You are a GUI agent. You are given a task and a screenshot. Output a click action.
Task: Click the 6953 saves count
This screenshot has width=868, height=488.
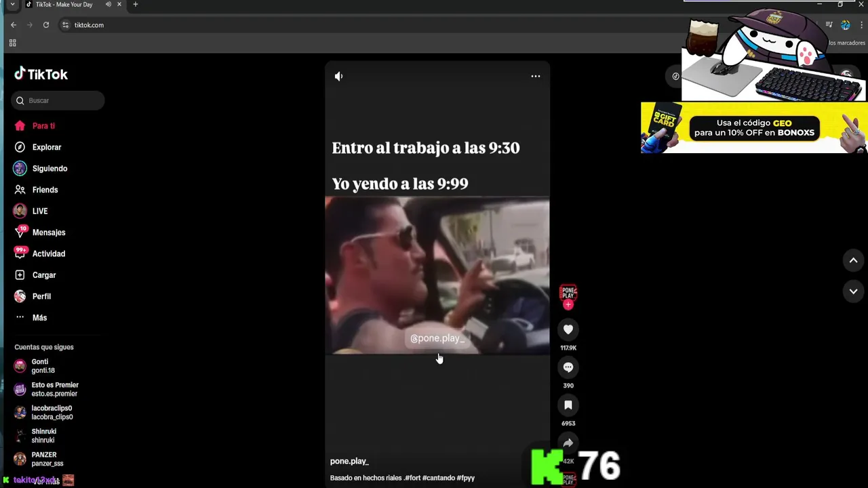pyautogui.click(x=568, y=424)
